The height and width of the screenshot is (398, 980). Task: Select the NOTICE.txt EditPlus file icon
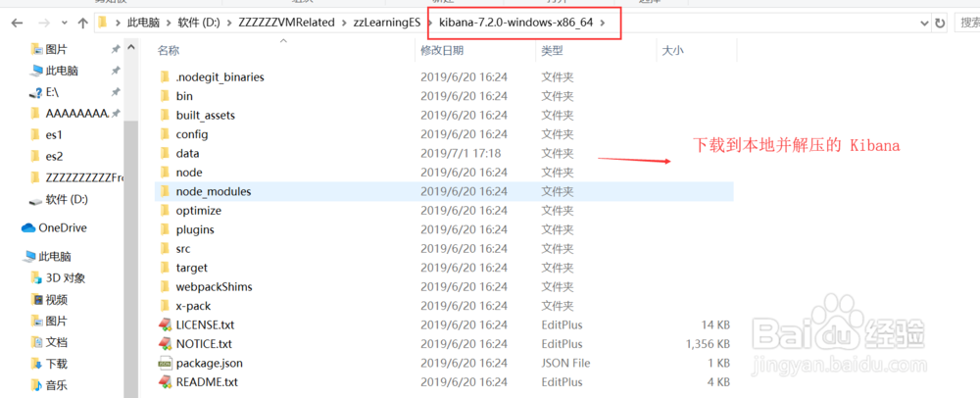click(x=165, y=344)
